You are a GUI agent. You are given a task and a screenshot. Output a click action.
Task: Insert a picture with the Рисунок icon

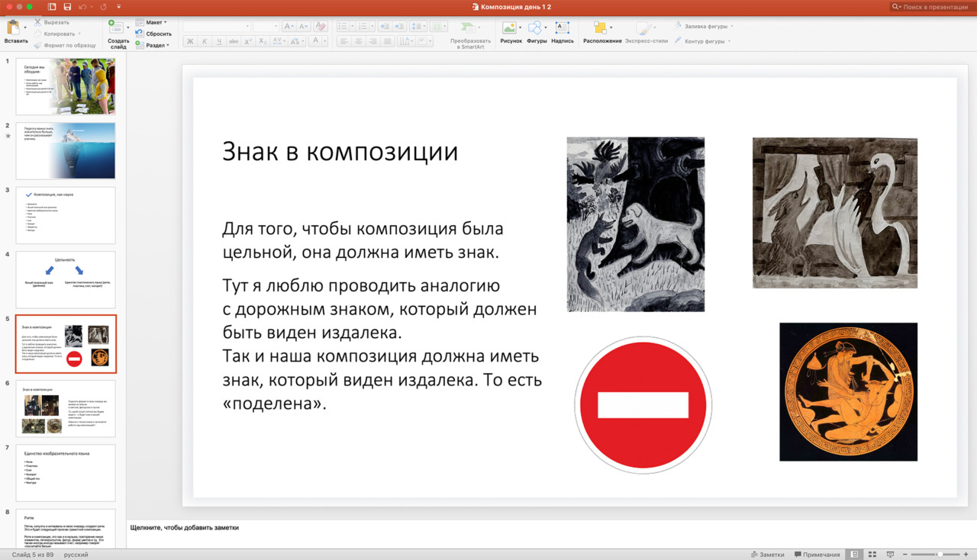pos(508,27)
